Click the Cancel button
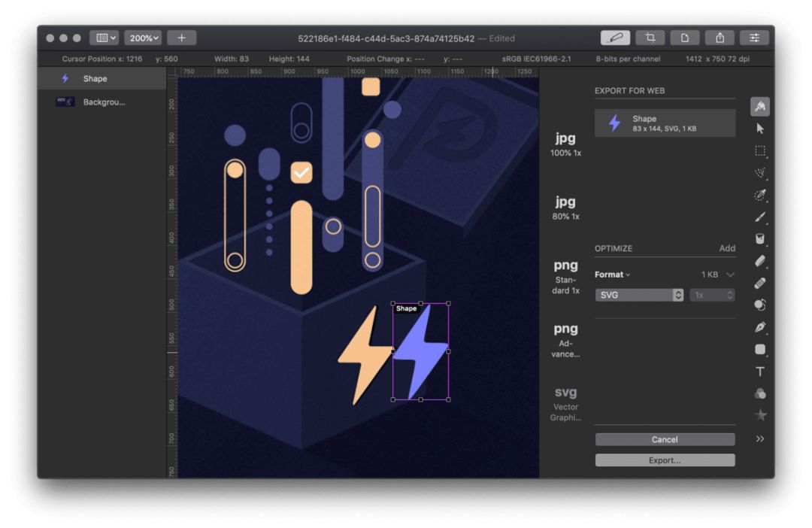Screen dimensions: 812x528 tap(665, 439)
